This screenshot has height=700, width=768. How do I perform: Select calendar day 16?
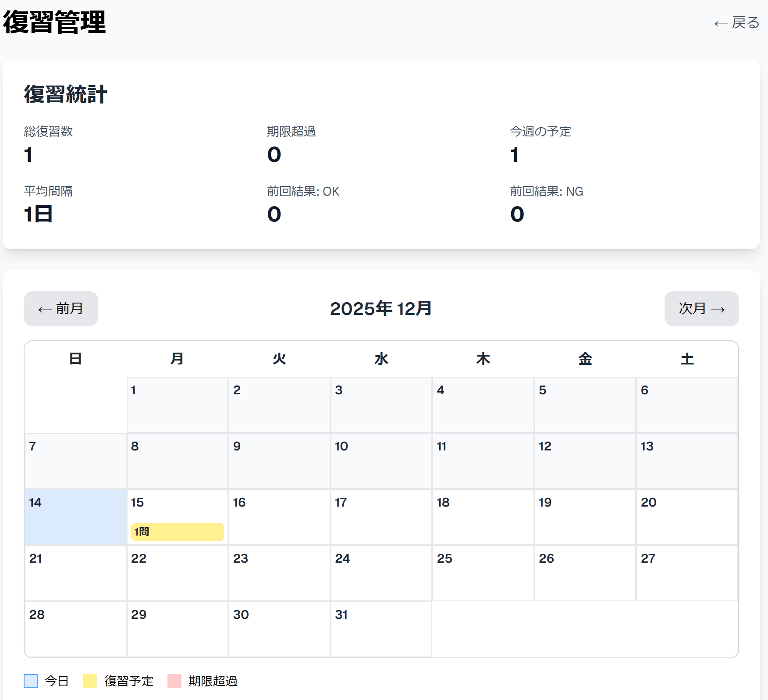tap(279, 517)
